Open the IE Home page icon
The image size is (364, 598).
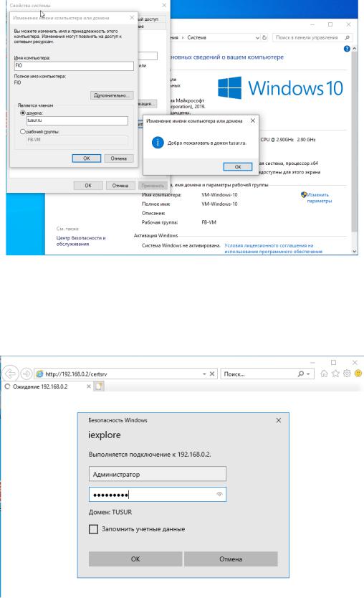coord(324,374)
